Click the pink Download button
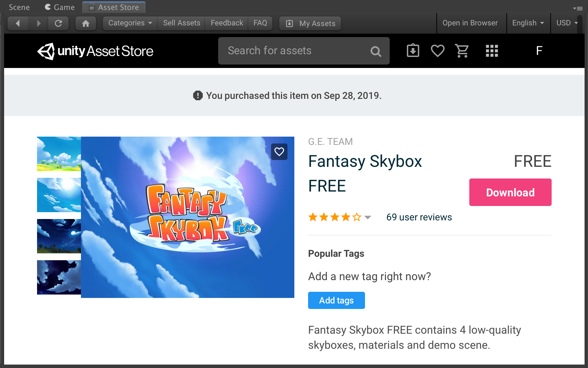 point(510,192)
